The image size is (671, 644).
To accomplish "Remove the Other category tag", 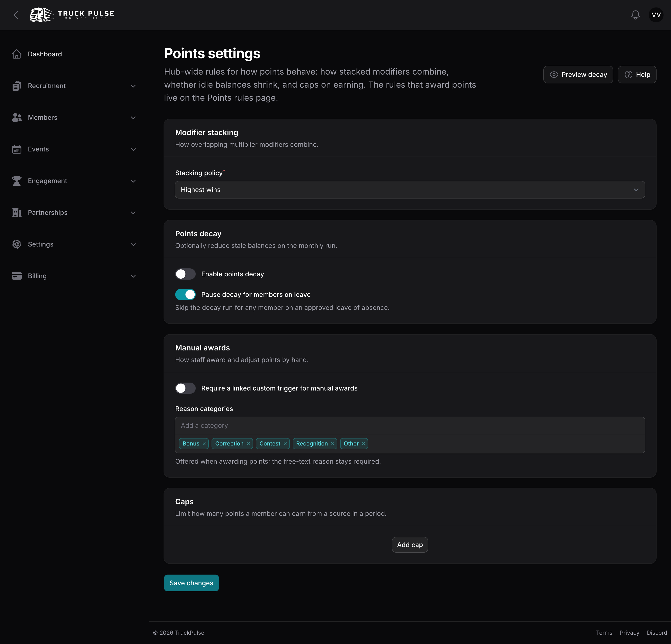I will [x=363, y=444].
